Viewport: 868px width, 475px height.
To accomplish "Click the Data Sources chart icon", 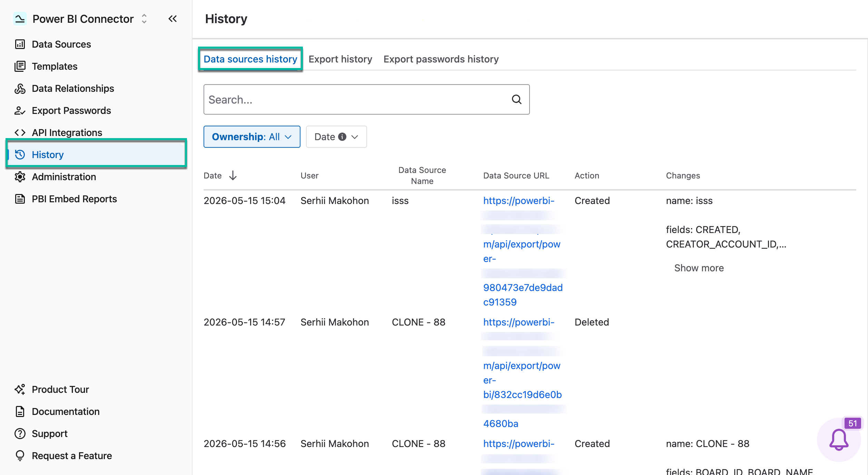I will coord(20,44).
